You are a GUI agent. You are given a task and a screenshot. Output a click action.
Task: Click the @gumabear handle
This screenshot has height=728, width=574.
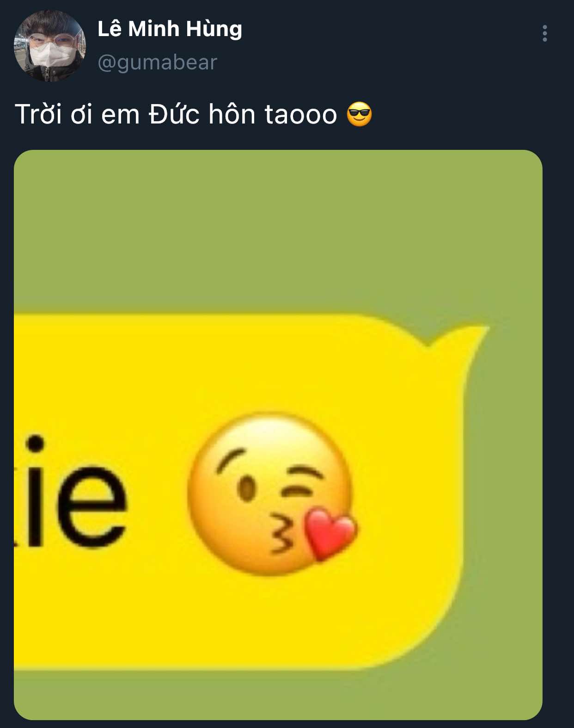[157, 62]
